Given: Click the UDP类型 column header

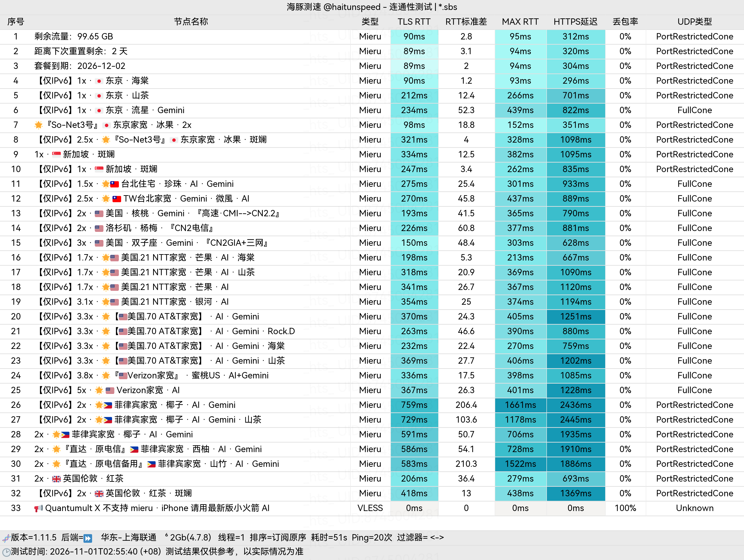Looking at the screenshot, I should point(695,22).
